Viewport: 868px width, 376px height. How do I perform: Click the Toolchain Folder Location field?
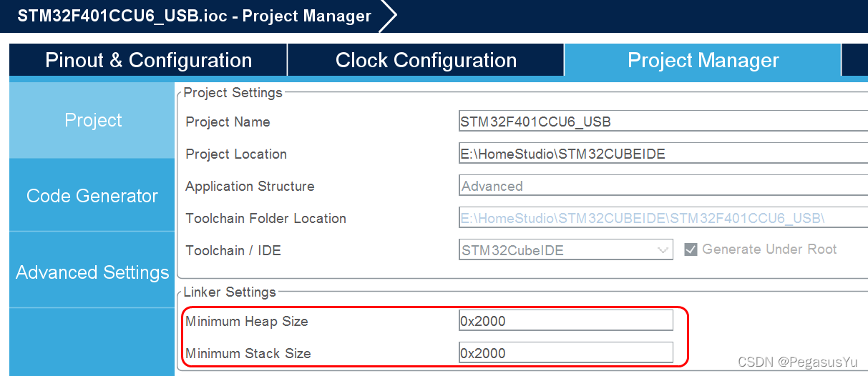[x=663, y=218]
